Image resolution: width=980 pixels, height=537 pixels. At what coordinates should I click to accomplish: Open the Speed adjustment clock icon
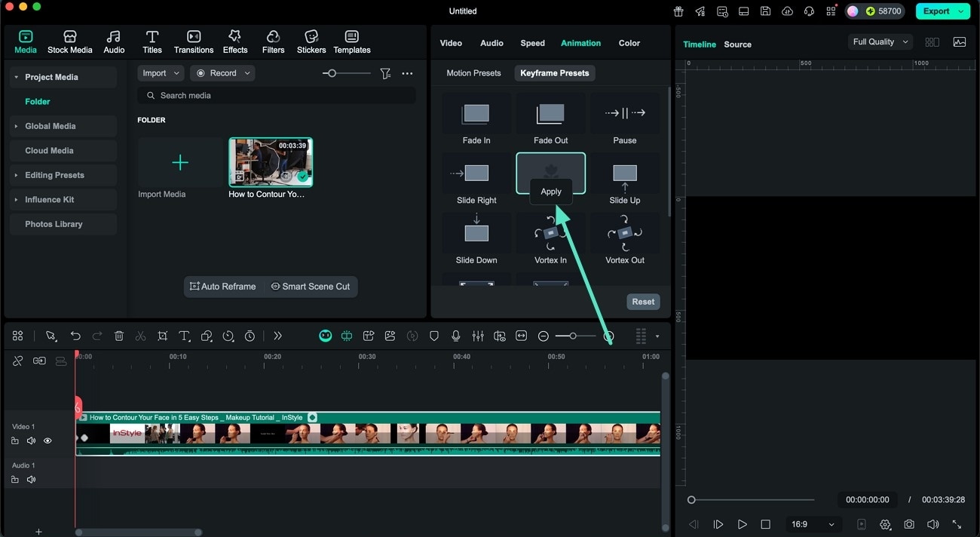[x=228, y=336]
